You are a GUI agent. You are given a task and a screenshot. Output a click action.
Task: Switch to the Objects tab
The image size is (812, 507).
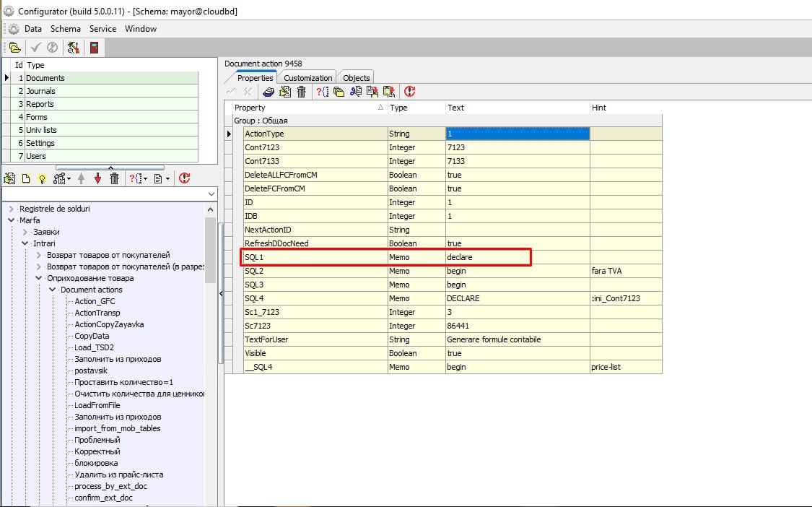point(357,78)
